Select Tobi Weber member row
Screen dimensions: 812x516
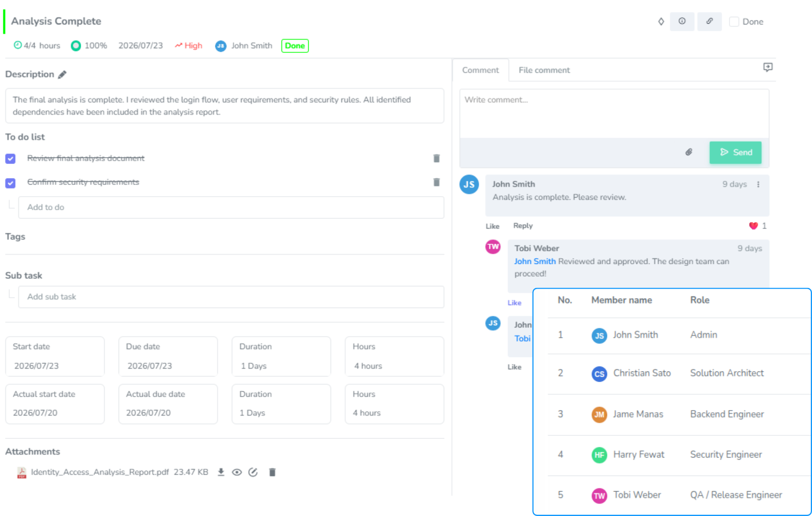click(x=679, y=495)
